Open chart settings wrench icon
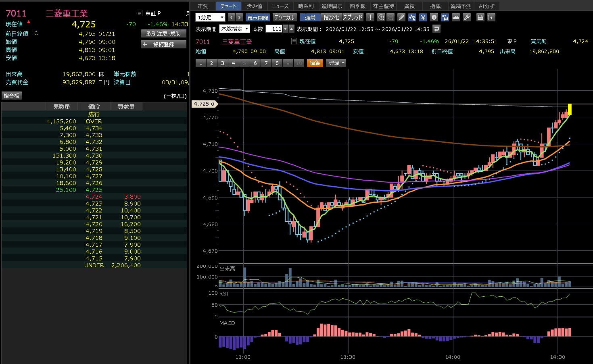 (467, 17)
